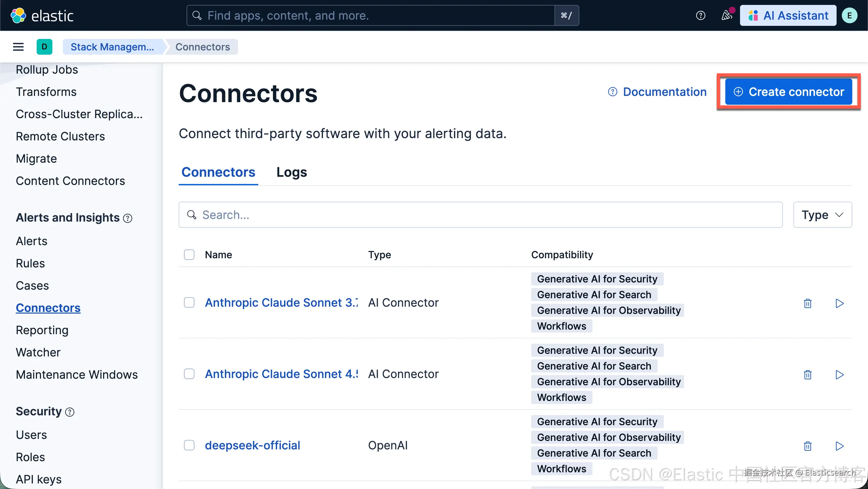Click trash icon for deepseek-official connector
The height and width of the screenshot is (489, 868).
(807, 446)
